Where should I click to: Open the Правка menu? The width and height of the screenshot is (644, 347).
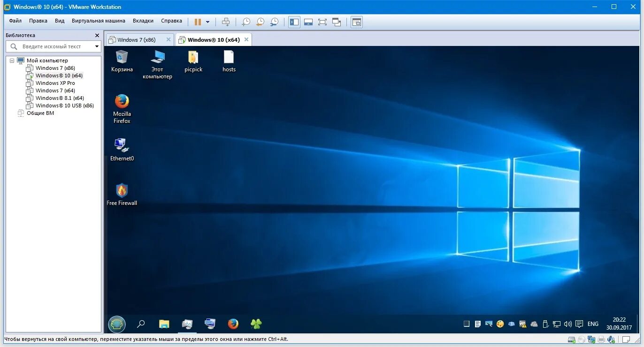tap(38, 21)
